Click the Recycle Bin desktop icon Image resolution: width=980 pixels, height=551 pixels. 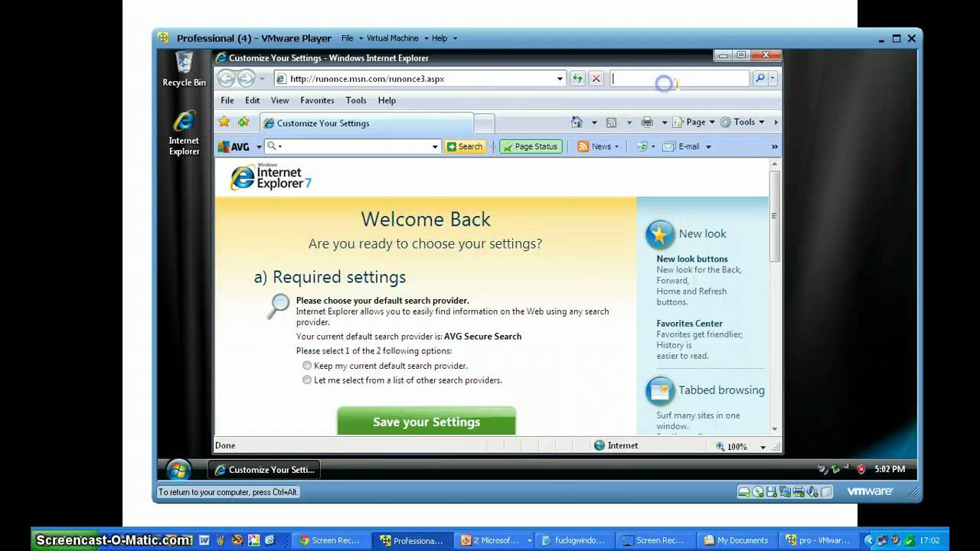pyautogui.click(x=184, y=69)
